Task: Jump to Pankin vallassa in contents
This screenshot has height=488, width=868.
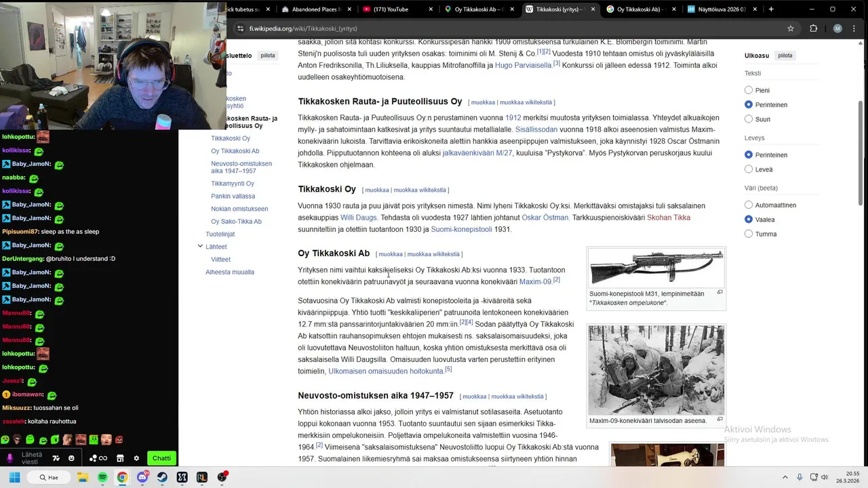Action: (x=233, y=196)
